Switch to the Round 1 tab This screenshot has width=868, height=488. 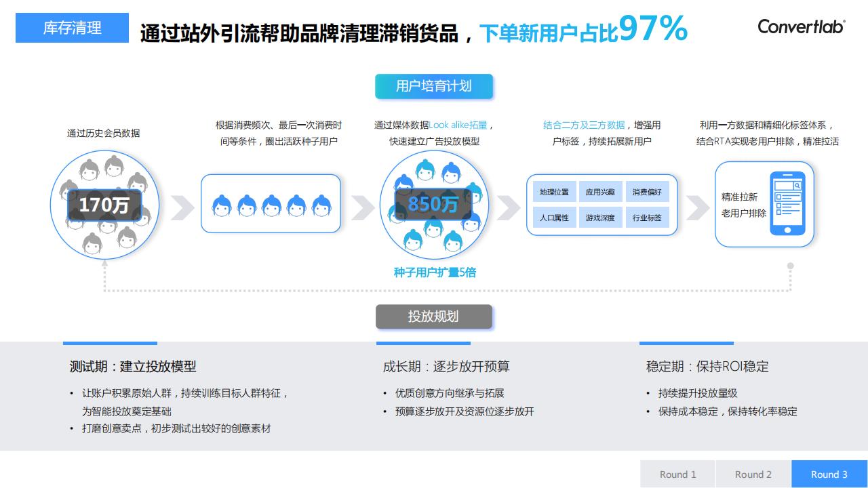(x=678, y=474)
